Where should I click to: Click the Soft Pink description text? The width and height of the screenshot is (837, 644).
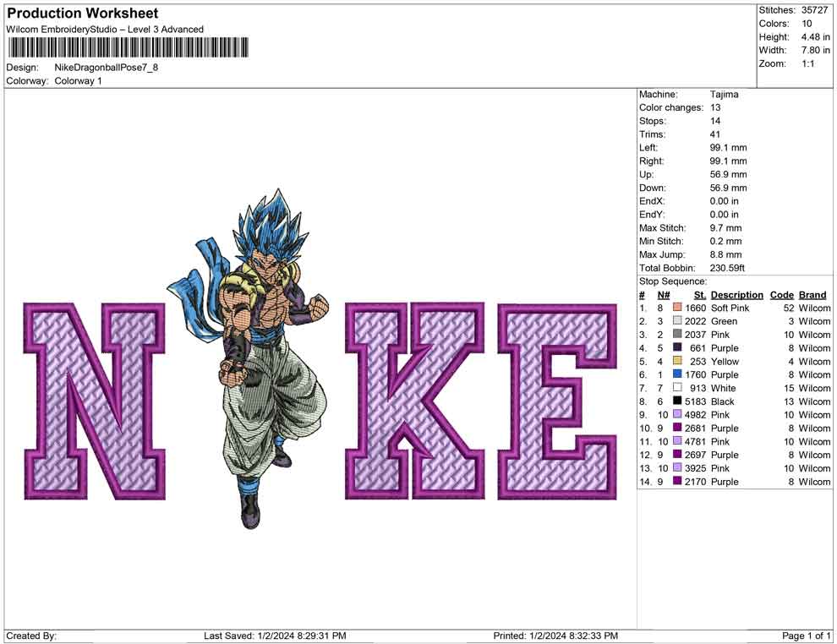tap(730, 308)
